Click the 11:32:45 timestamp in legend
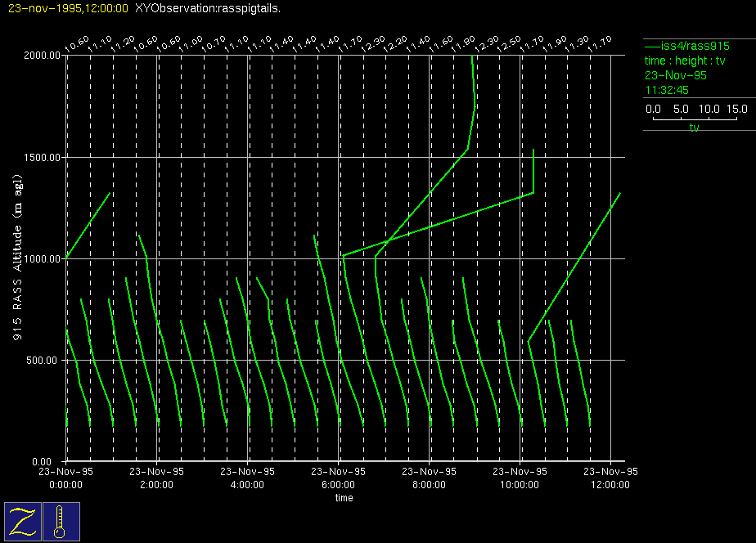Viewport: 756px width, 543px height. [667, 90]
